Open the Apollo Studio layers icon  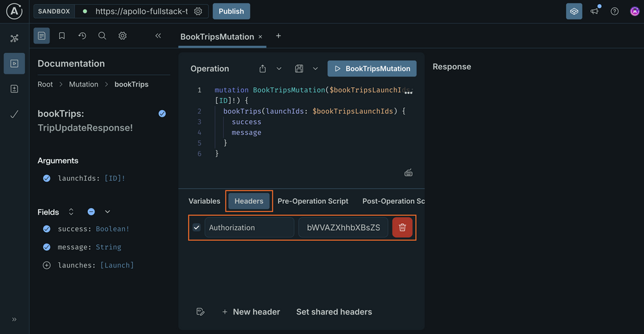pyautogui.click(x=574, y=11)
